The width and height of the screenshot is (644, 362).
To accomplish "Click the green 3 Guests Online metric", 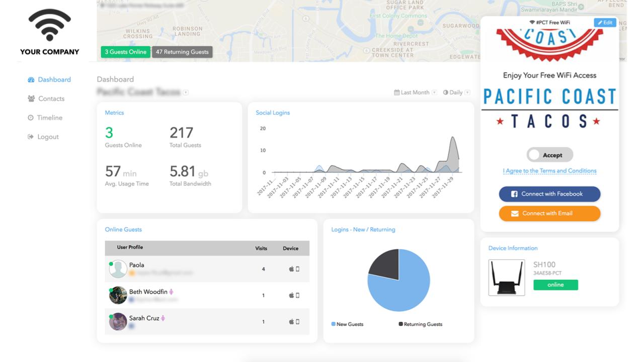I will pyautogui.click(x=109, y=133).
